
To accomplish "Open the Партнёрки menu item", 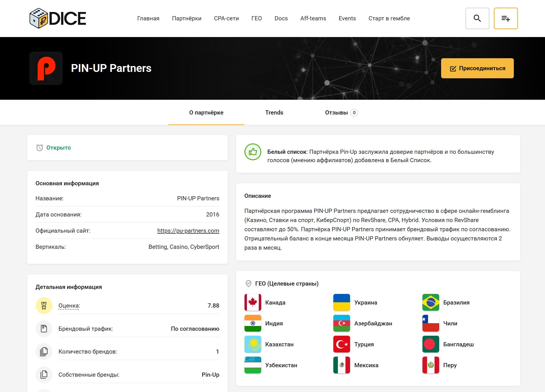I will click(x=187, y=18).
